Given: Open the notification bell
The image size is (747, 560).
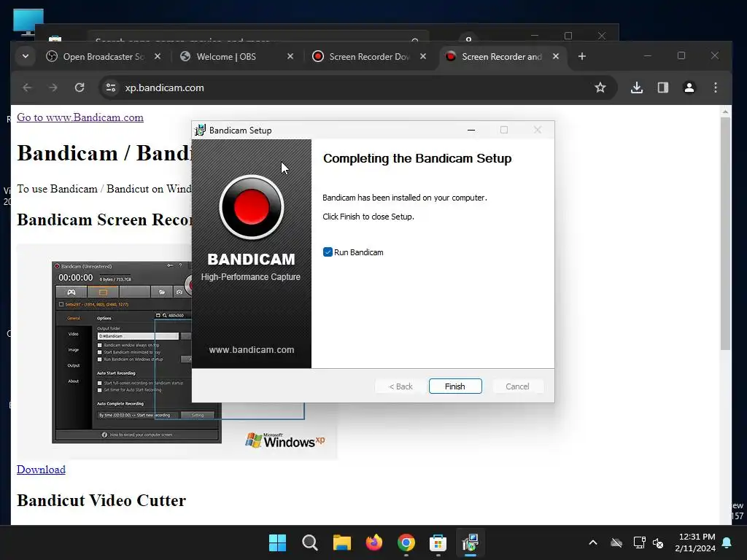Looking at the screenshot, I should pyautogui.click(x=727, y=542).
